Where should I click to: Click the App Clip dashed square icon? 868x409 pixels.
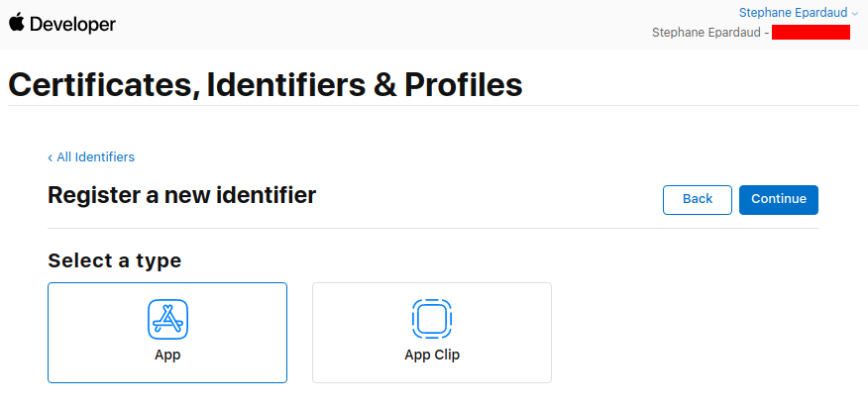coord(431,319)
